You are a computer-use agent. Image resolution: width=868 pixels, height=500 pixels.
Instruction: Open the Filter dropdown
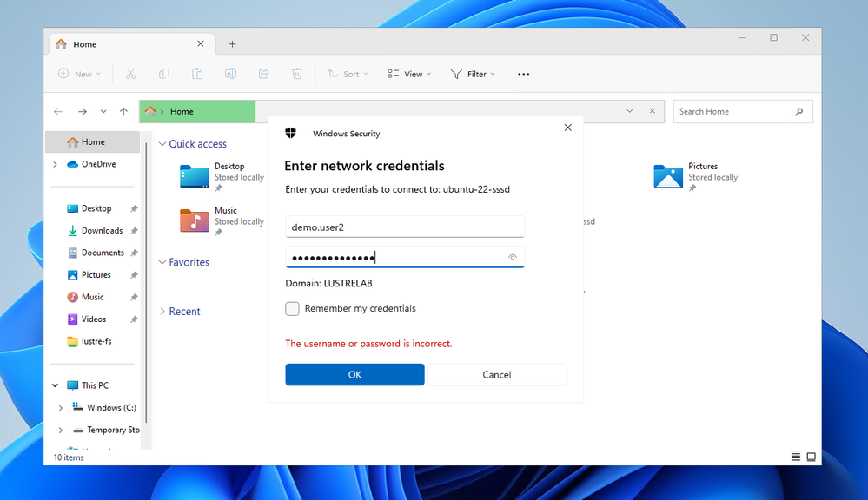pyautogui.click(x=473, y=74)
